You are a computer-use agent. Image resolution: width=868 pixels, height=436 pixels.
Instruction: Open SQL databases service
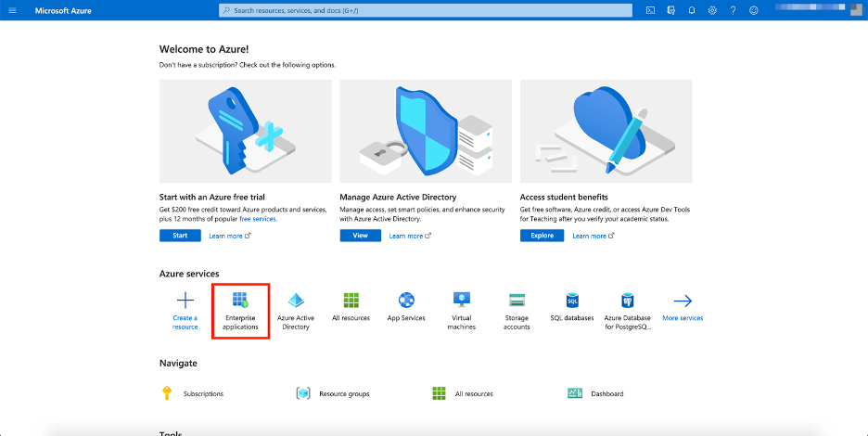(x=572, y=308)
